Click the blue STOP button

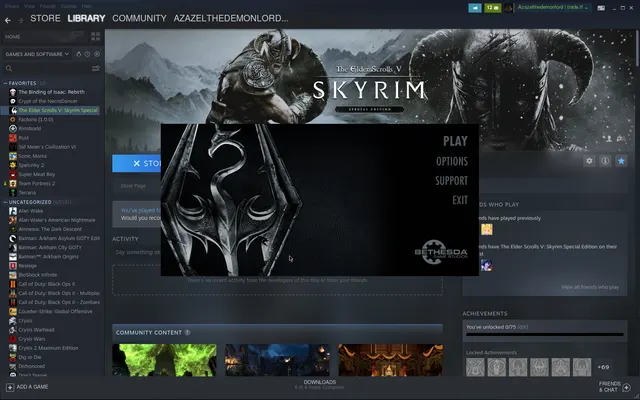[x=137, y=163]
